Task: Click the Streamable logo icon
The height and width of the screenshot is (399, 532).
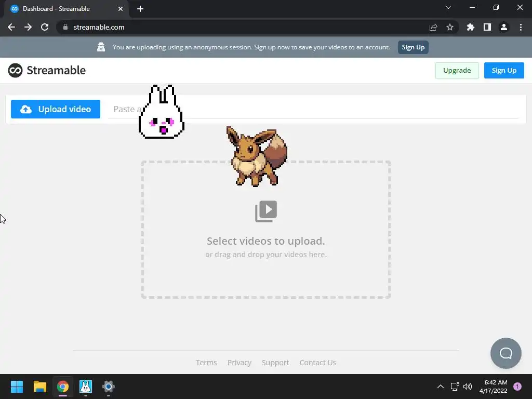Action: (x=15, y=70)
